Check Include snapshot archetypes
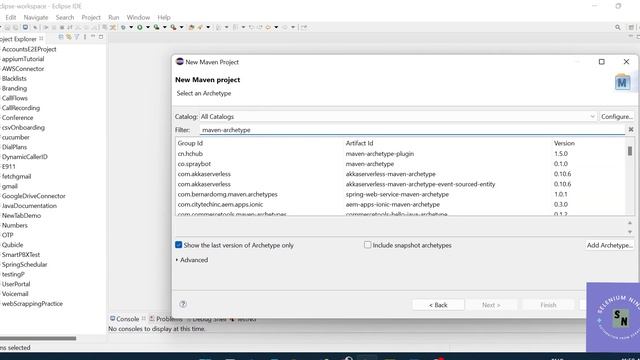Viewport: 640px width, 360px height. pos(367,245)
